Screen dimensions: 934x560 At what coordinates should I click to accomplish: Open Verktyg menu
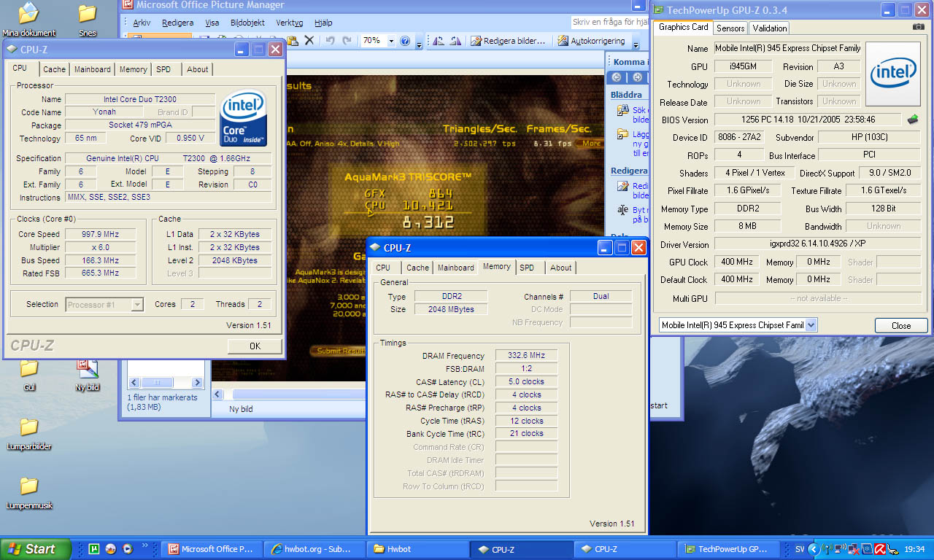[289, 23]
